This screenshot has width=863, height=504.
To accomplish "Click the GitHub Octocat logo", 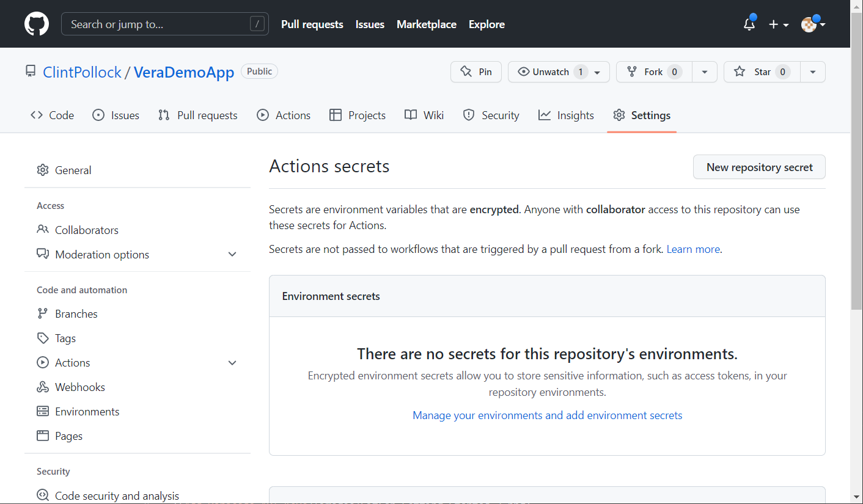I will pos(37,24).
